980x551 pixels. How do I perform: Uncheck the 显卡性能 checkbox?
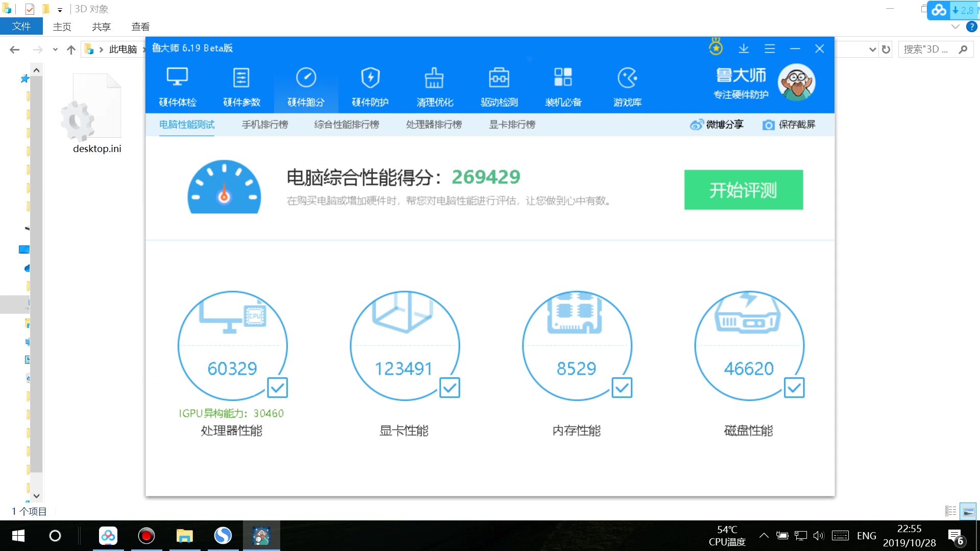[x=450, y=388]
